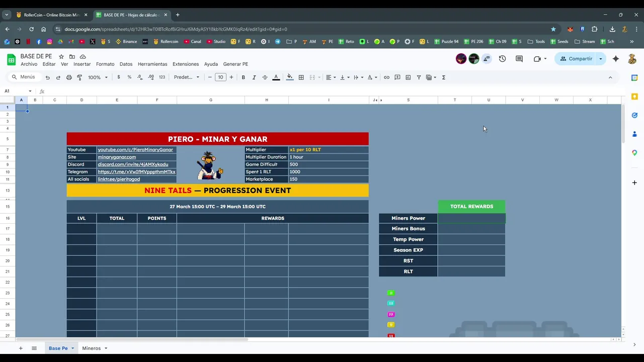Open the zoom 100% dropdown

click(98, 77)
